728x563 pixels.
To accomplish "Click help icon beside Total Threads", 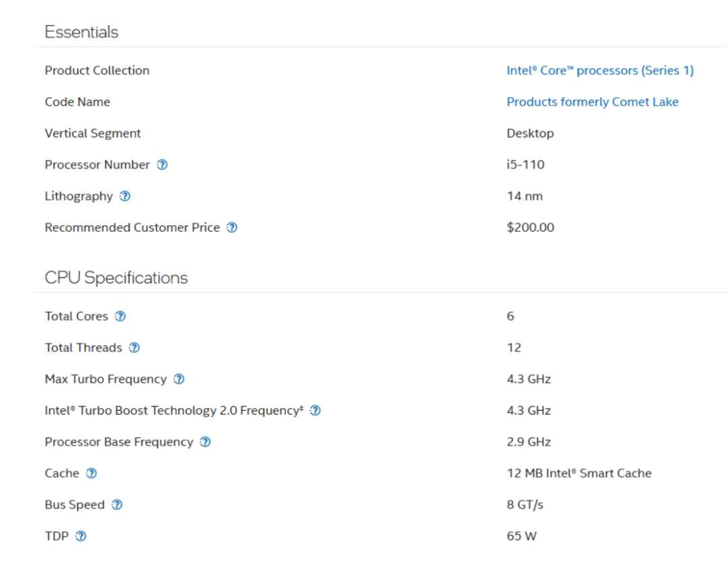I will point(134,347).
